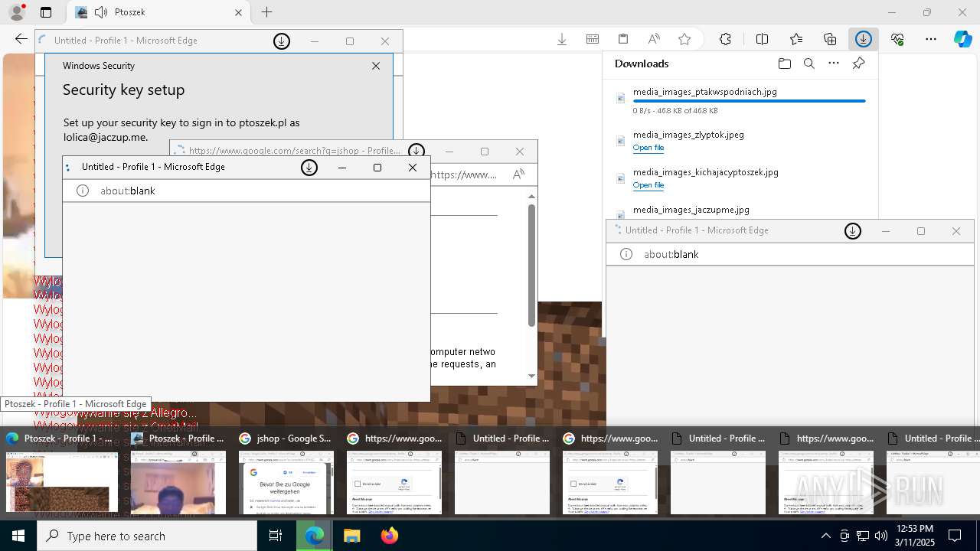Select the Ptoszek browser tab

158,12
